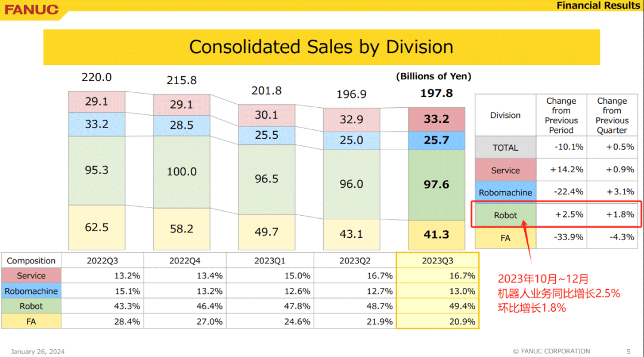Click the 30.1 Service bar segment
Viewport: 644px width, 357px height.
pyautogui.click(x=267, y=115)
